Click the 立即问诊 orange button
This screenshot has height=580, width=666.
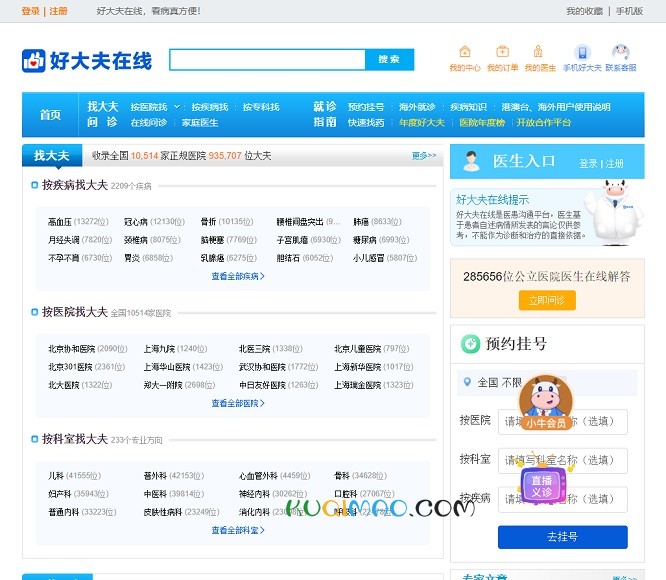pyautogui.click(x=547, y=300)
